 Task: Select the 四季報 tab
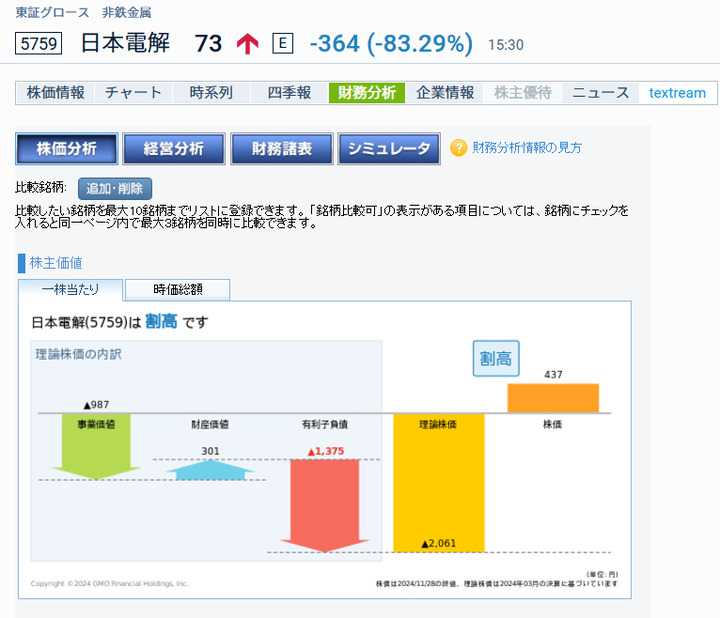pos(289,93)
